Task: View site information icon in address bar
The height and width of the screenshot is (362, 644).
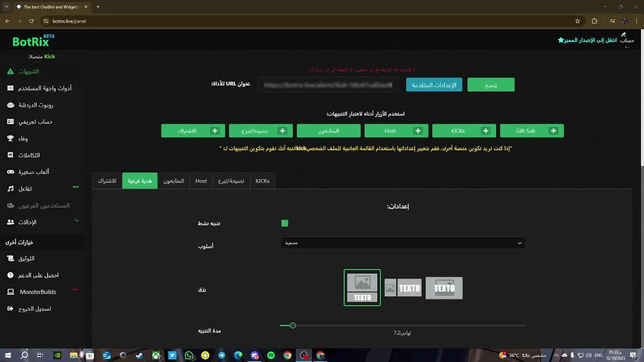Action: (x=46, y=21)
